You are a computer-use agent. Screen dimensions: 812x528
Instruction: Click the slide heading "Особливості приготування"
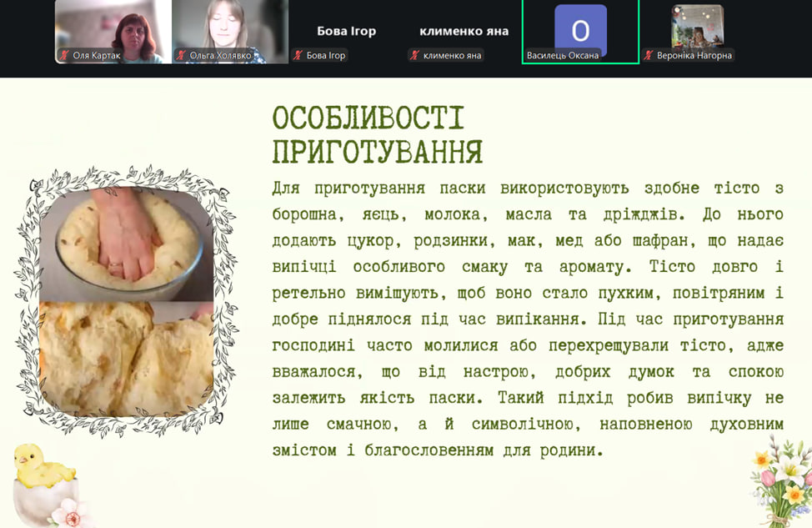377,135
